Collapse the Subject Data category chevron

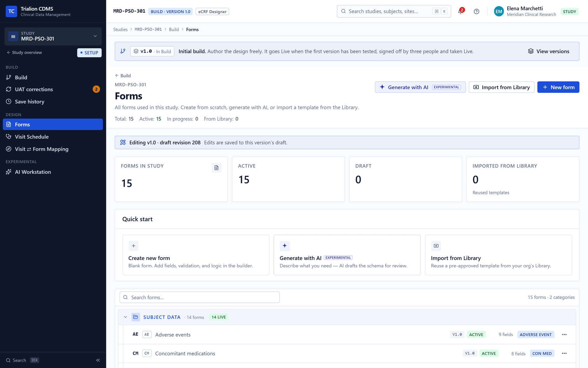coord(125,317)
